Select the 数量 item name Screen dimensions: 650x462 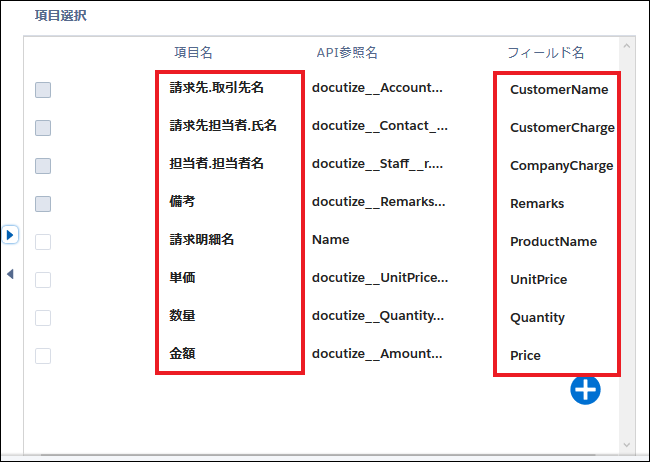(x=182, y=316)
